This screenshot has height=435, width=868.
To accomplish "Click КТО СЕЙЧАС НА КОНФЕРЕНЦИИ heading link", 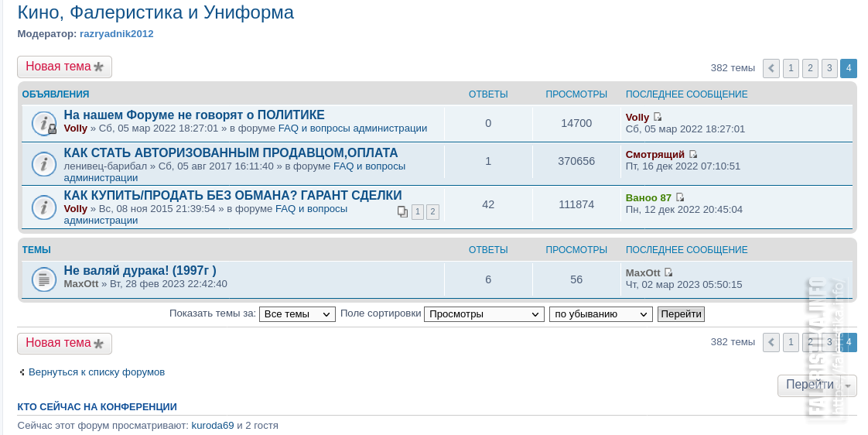I will point(97,406).
